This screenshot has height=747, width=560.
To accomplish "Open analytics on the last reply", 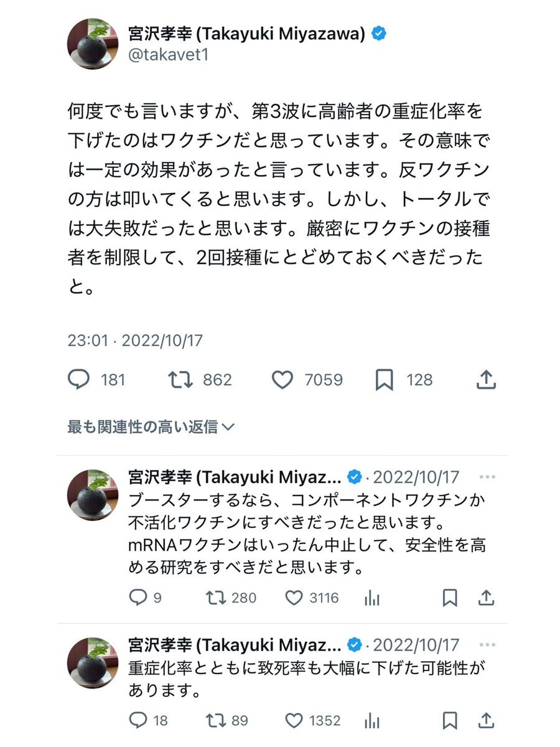I will 371,720.
